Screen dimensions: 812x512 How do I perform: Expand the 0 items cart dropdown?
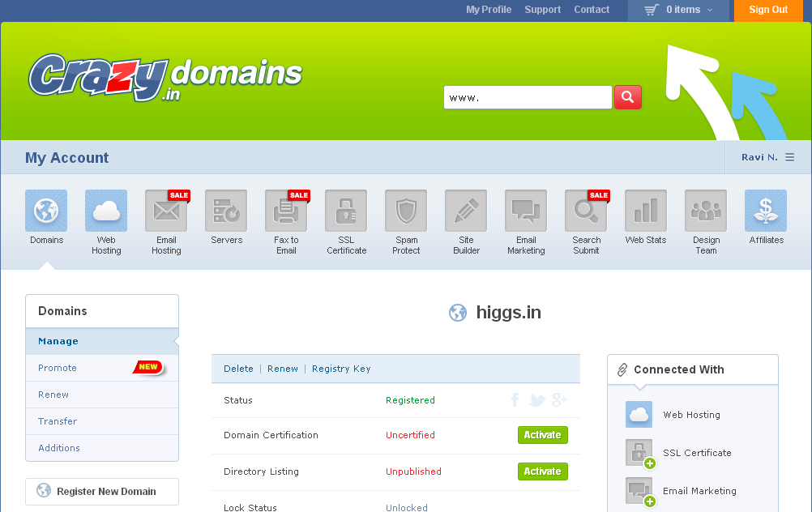pyautogui.click(x=678, y=10)
